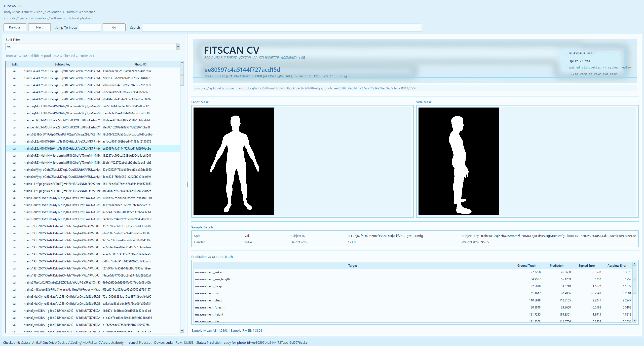Click the scroll-up arrow of the sample list

(x=182, y=62)
